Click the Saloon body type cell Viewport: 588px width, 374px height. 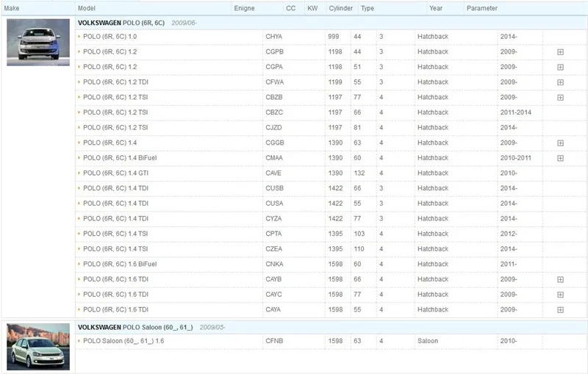[x=428, y=341]
